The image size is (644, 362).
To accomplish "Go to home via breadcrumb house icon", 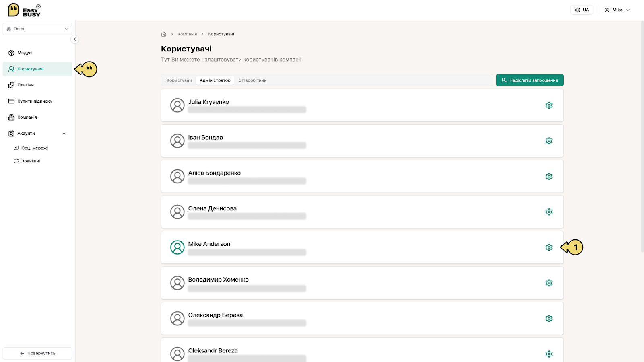I will pyautogui.click(x=163, y=34).
